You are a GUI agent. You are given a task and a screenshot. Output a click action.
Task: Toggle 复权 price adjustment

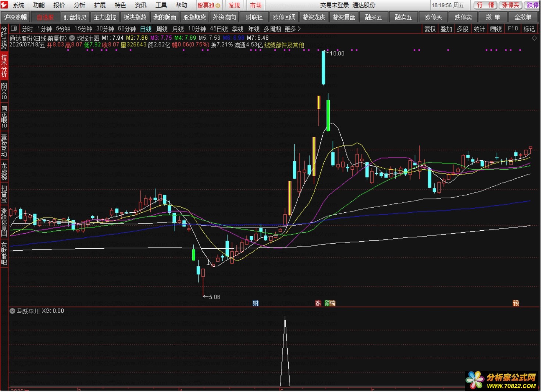[430, 29]
